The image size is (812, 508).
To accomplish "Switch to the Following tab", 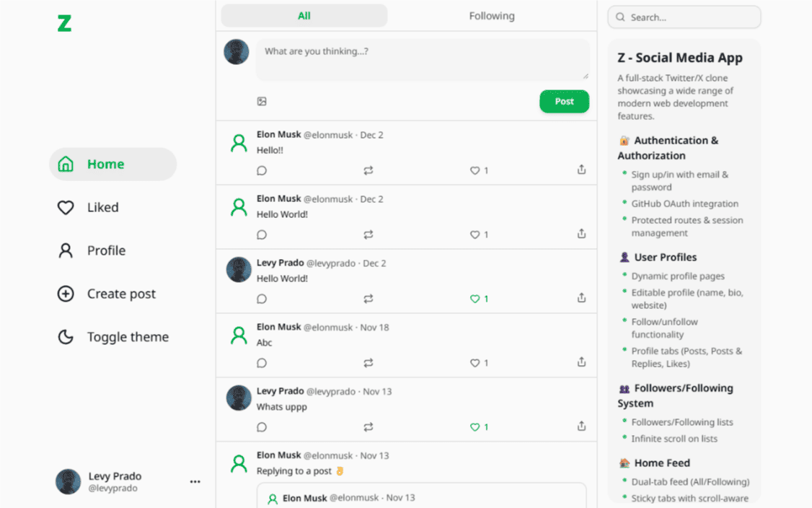I will pos(491,15).
